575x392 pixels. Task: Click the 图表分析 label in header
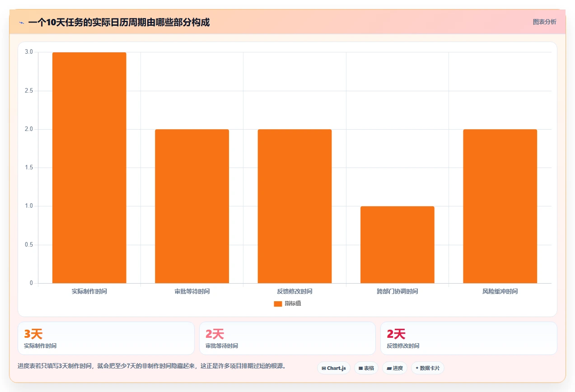544,22
